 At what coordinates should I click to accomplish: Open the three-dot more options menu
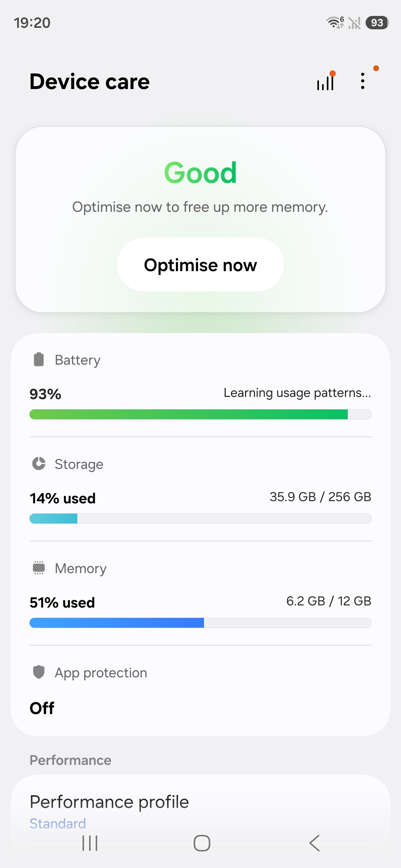363,81
